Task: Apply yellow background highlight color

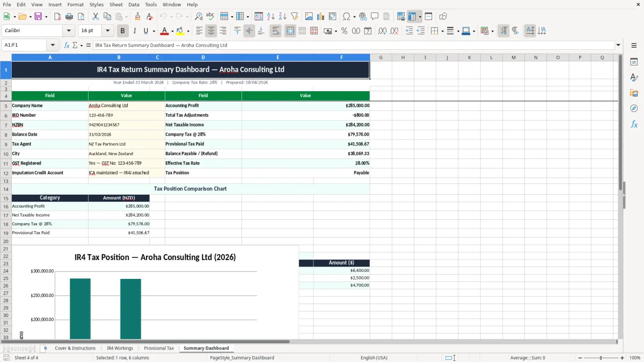Action: (180, 31)
